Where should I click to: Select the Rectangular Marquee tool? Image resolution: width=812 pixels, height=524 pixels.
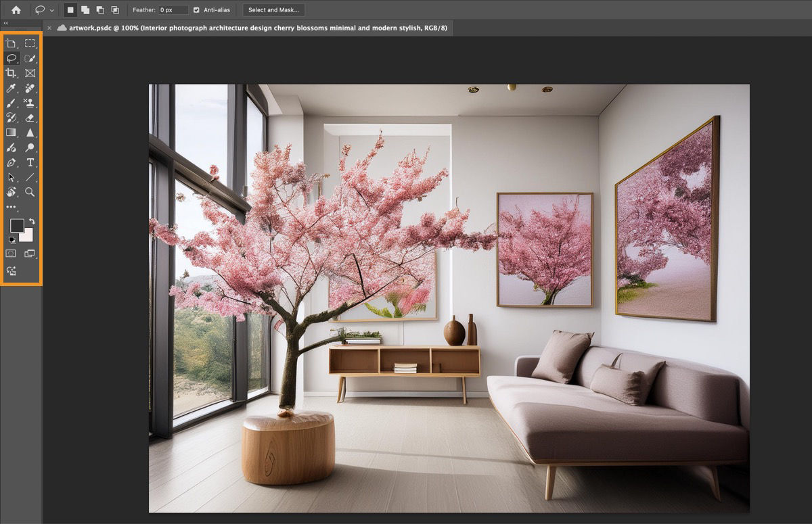tap(30, 43)
